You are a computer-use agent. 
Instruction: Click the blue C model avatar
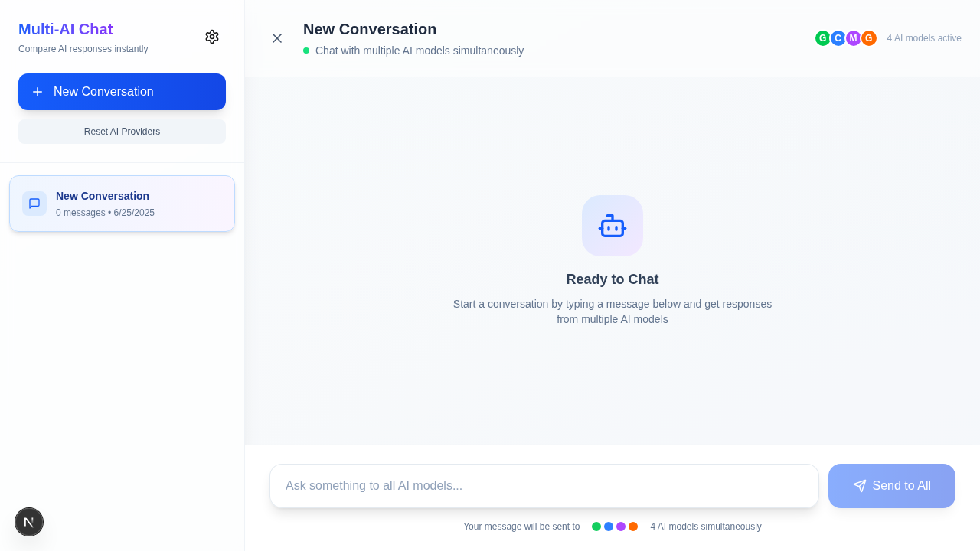pyautogui.click(x=838, y=38)
